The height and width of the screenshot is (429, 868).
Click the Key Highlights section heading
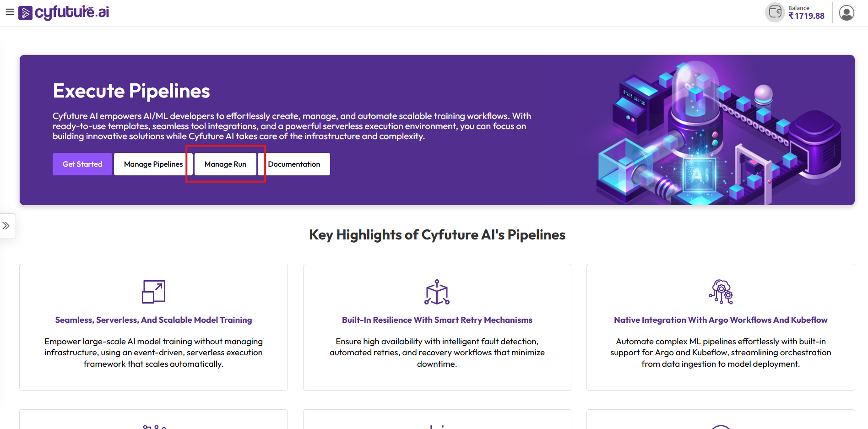click(437, 235)
